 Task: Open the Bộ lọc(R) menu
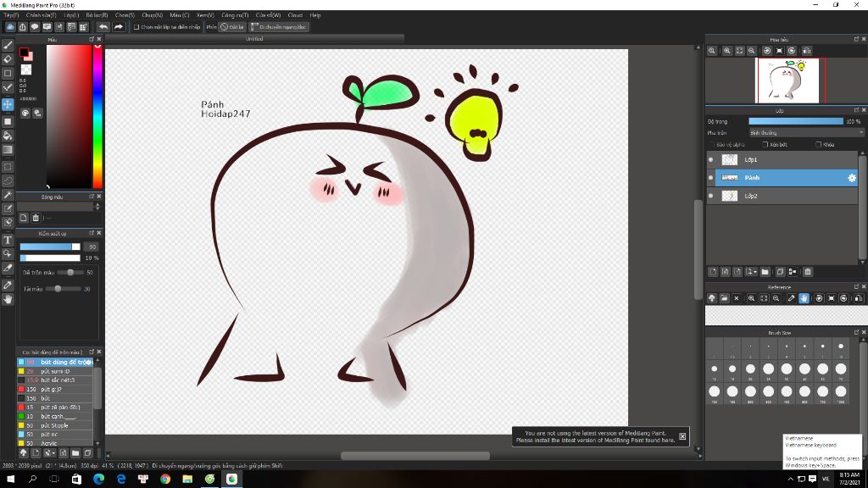tap(97, 15)
